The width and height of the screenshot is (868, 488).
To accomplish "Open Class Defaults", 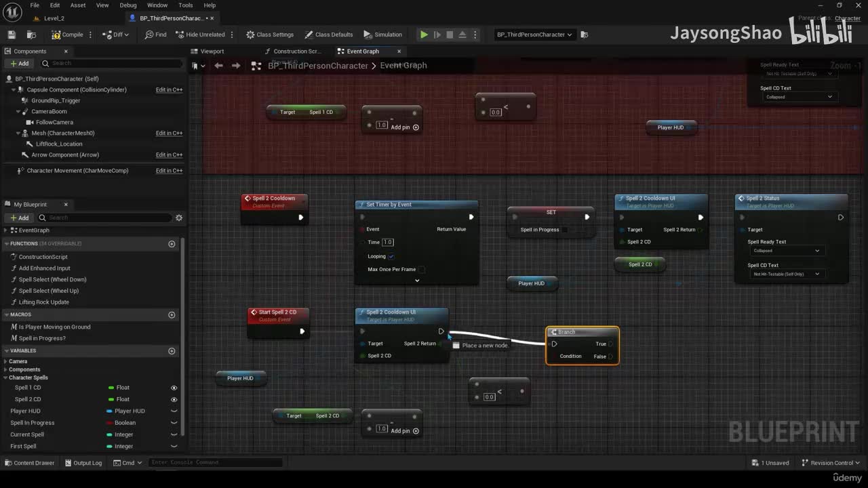I will pyautogui.click(x=329, y=35).
